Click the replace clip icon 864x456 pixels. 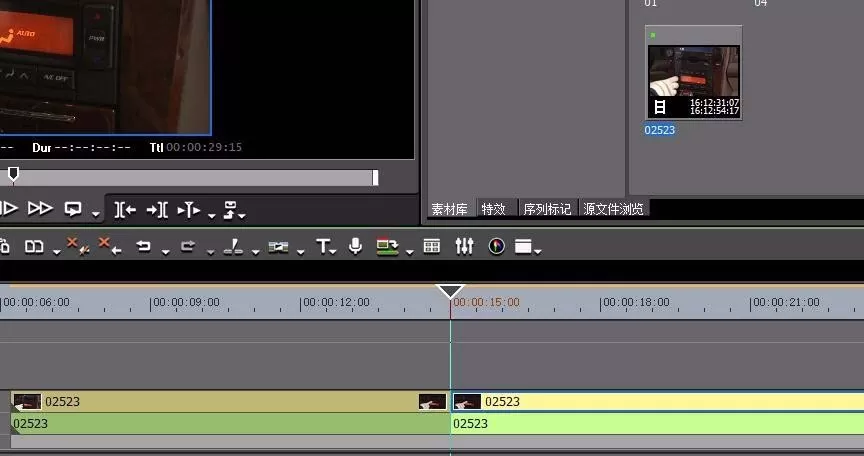34,247
